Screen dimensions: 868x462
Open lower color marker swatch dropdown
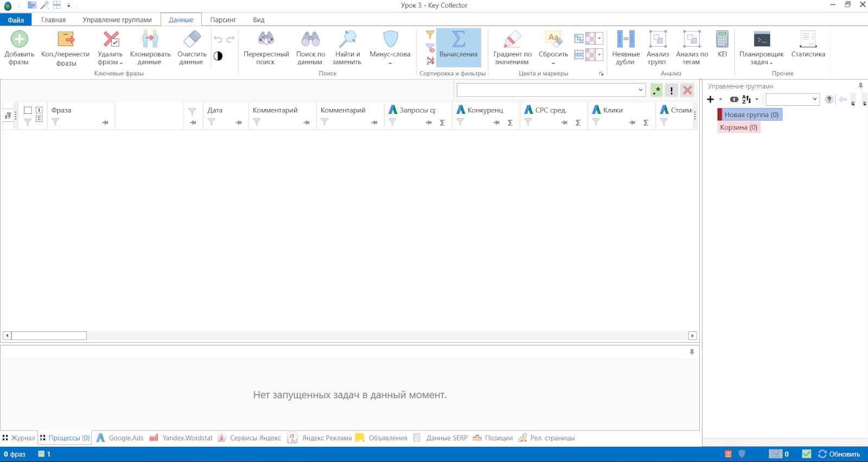coord(599,55)
